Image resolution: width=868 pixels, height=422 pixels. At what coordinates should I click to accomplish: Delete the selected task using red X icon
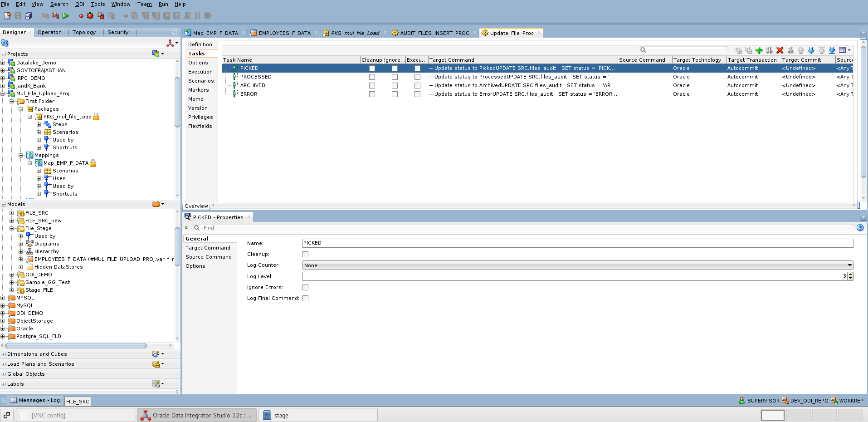click(x=780, y=50)
